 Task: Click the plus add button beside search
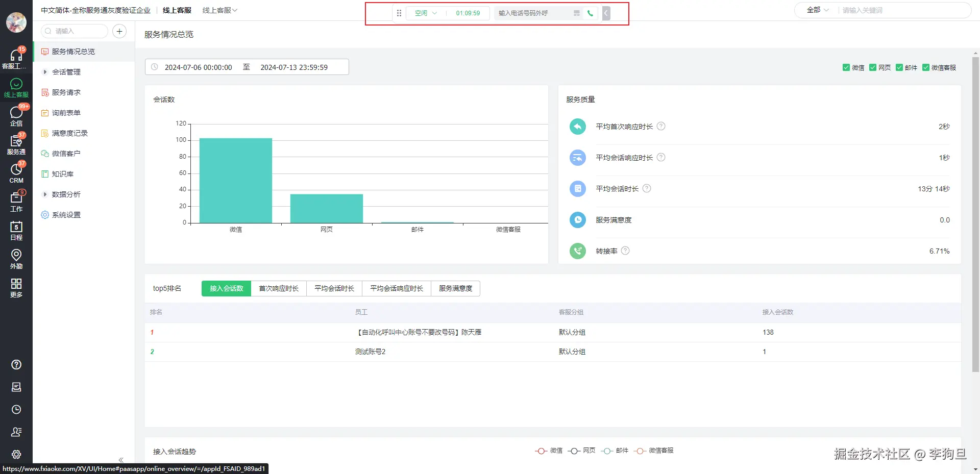(x=119, y=31)
